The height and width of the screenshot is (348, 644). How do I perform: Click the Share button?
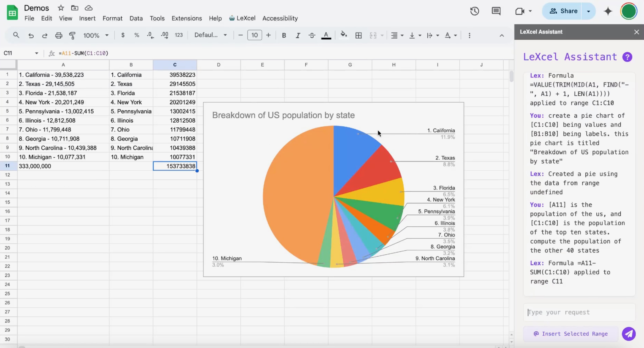click(x=563, y=11)
